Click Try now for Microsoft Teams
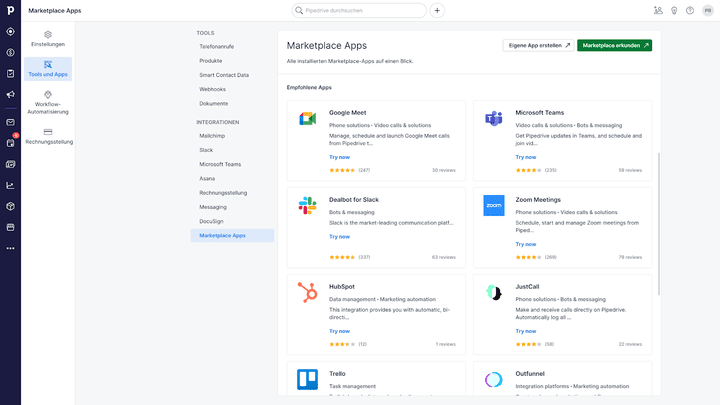 pyautogui.click(x=526, y=157)
